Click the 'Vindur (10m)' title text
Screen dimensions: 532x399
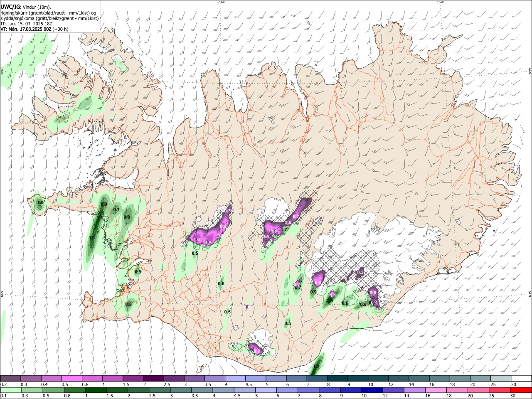tap(36, 7)
